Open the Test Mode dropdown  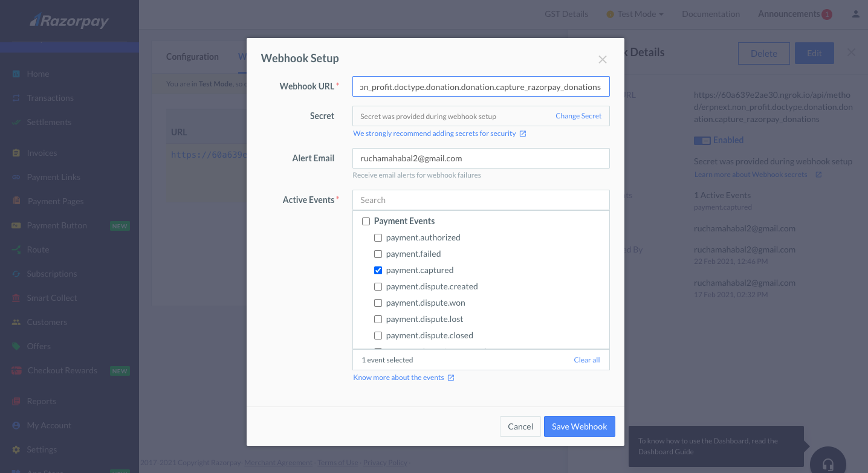tap(635, 13)
